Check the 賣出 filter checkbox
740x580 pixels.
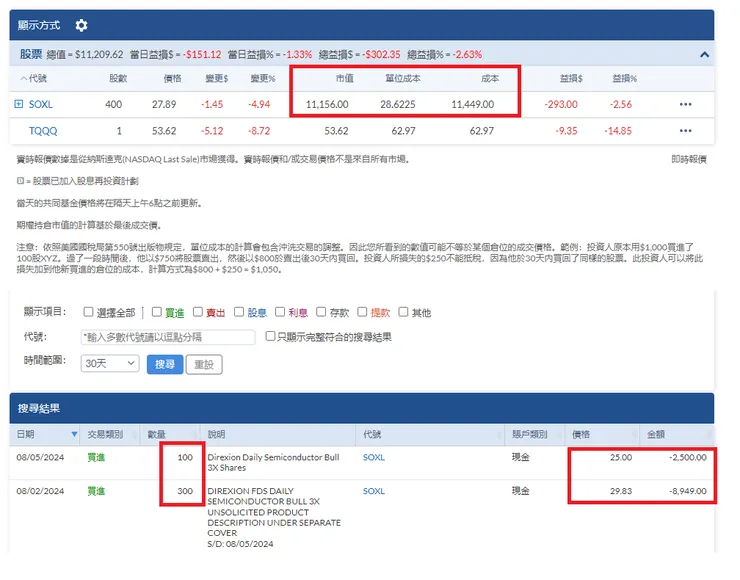tap(198, 311)
